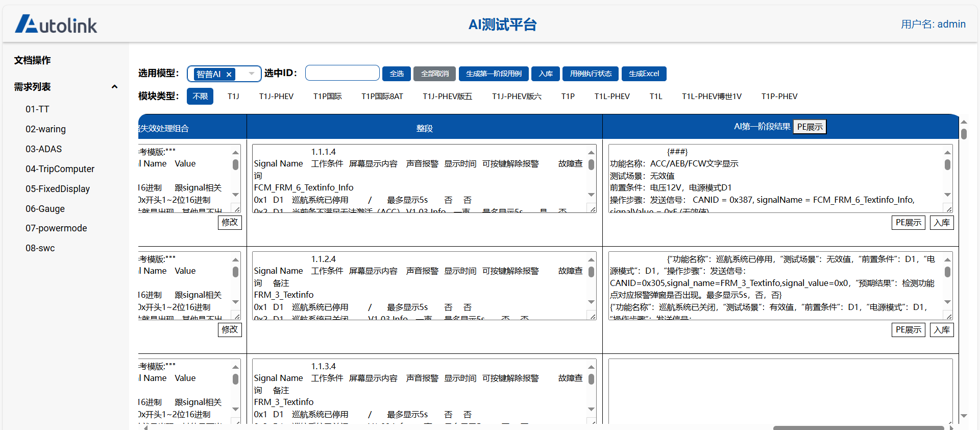Image resolution: width=980 pixels, height=430 pixels.
Task: Click 修改 for the 1.1.2.4 row
Action: pyautogui.click(x=230, y=329)
